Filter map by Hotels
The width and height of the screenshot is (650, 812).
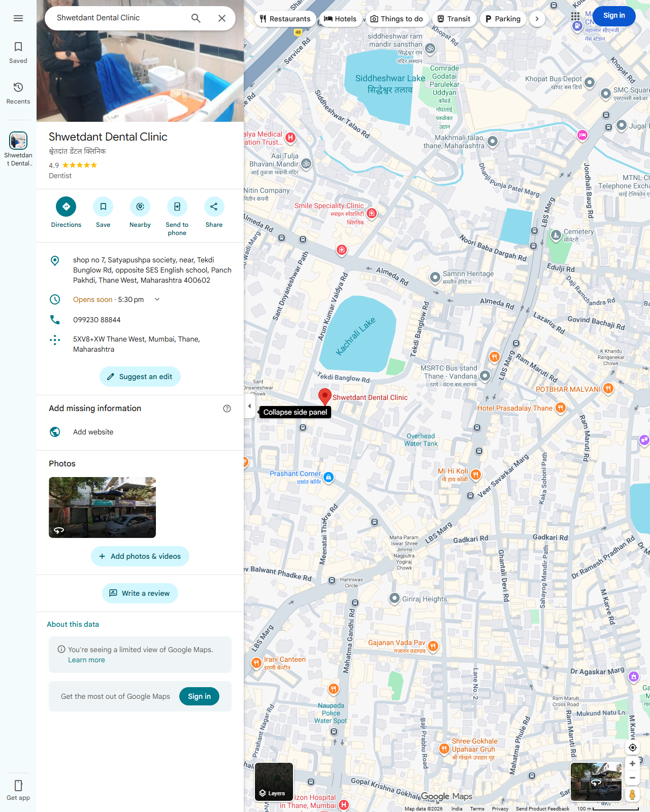(x=340, y=19)
